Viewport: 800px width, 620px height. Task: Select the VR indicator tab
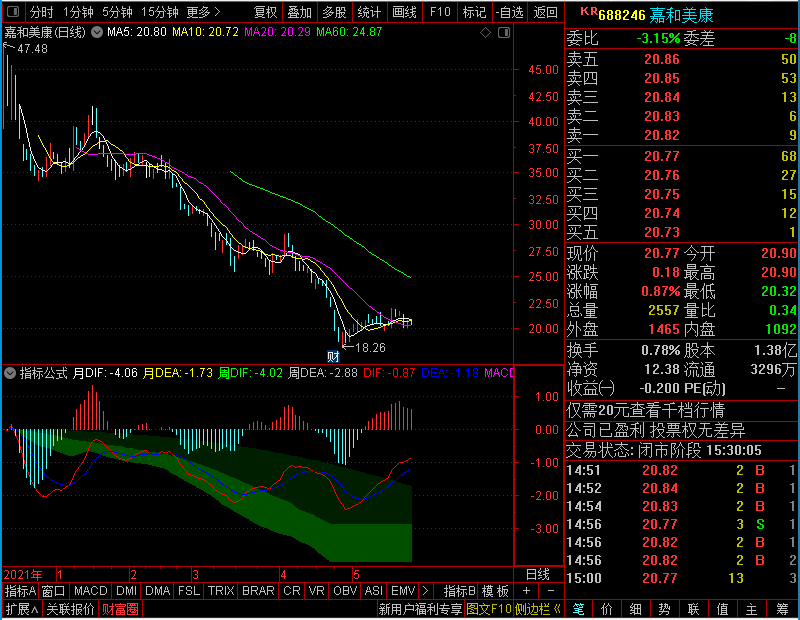317,591
